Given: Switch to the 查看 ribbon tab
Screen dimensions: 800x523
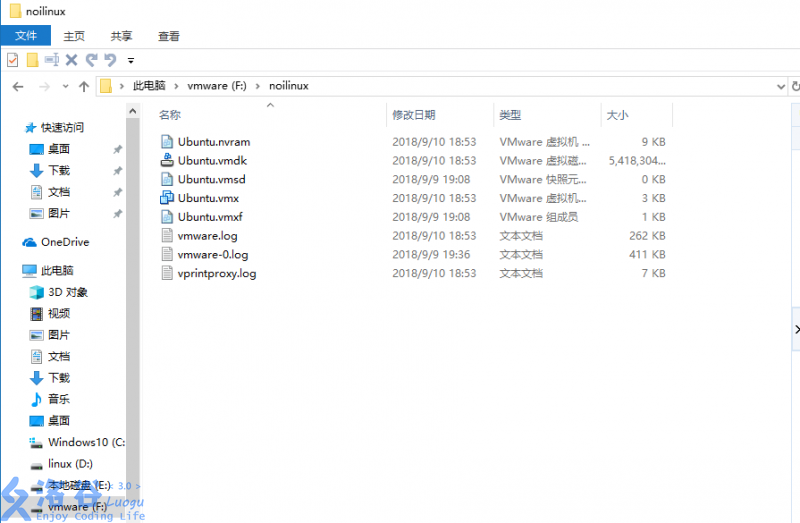Looking at the screenshot, I should pyautogui.click(x=169, y=36).
